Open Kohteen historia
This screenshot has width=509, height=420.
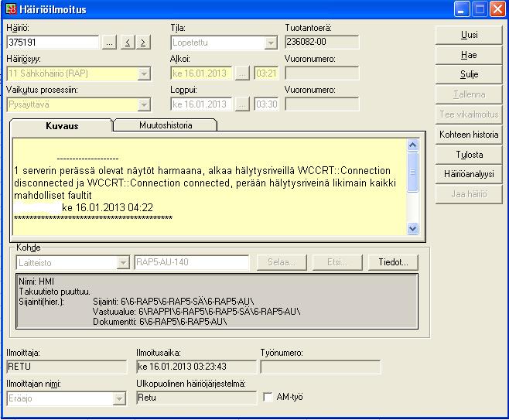click(469, 135)
